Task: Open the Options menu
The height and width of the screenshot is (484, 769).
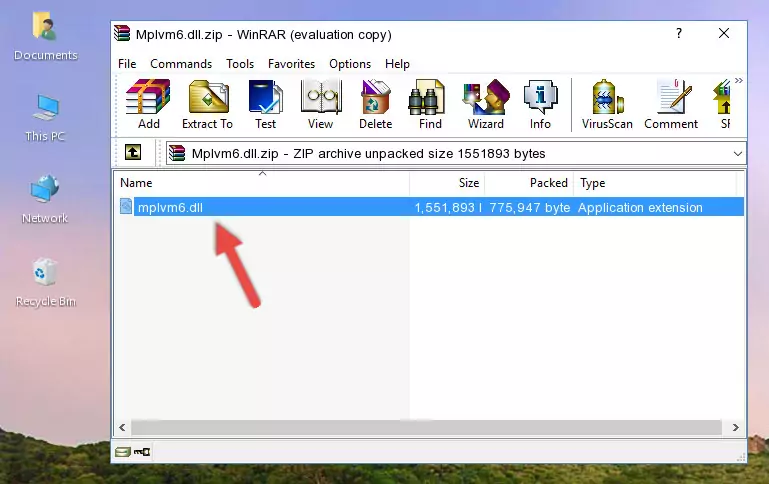Action: point(350,64)
